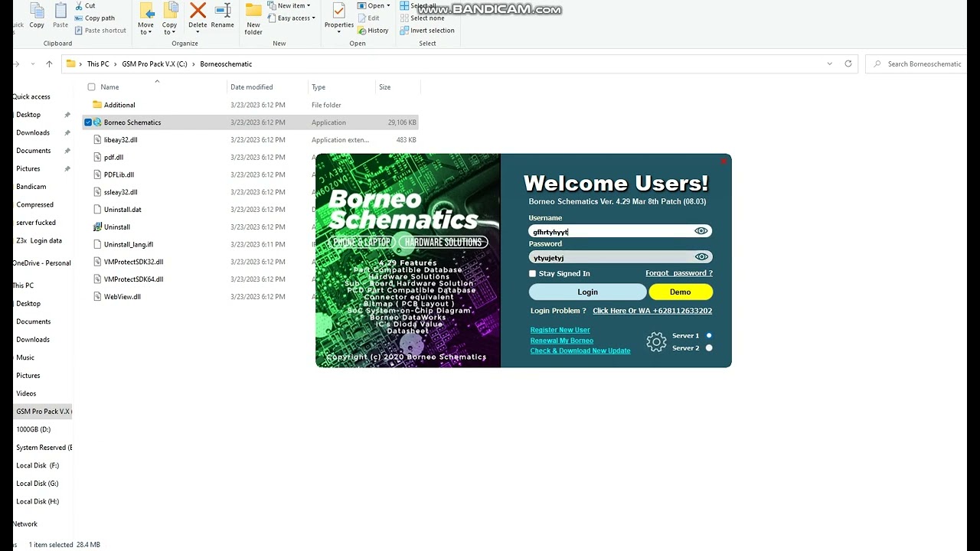Image resolution: width=980 pixels, height=551 pixels.
Task: Sort by Size column header
Action: tap(385, 87)
